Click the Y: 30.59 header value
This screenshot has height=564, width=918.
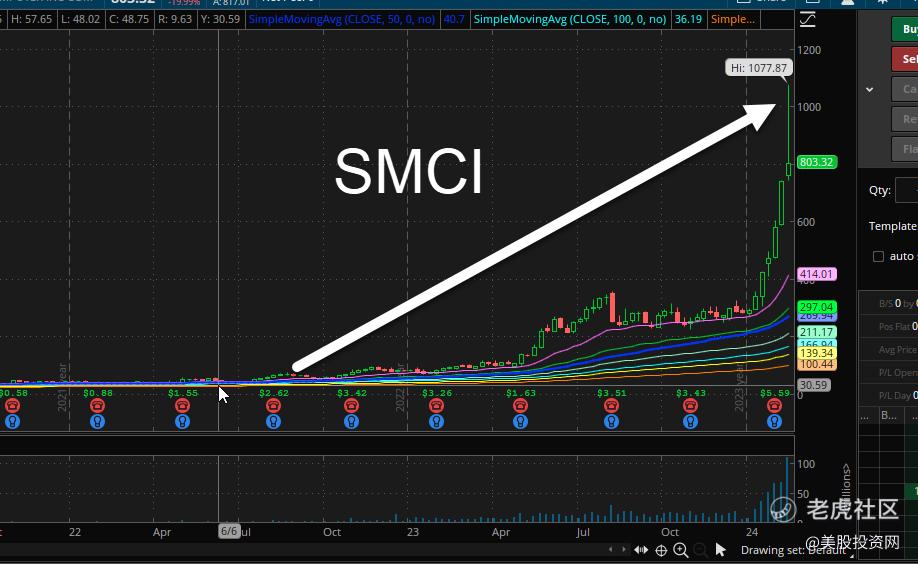[x=220, y=19]
